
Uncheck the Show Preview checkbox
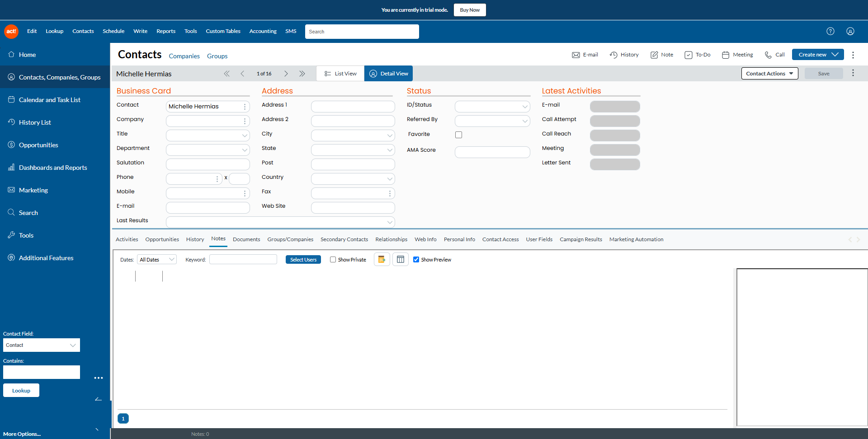click(416, 260)
